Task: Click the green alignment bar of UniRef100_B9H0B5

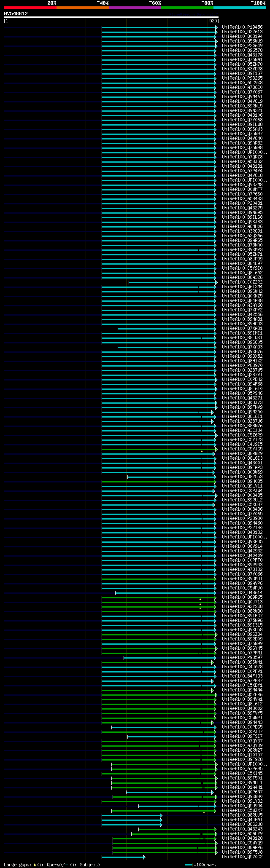Action: pos(159,481)
